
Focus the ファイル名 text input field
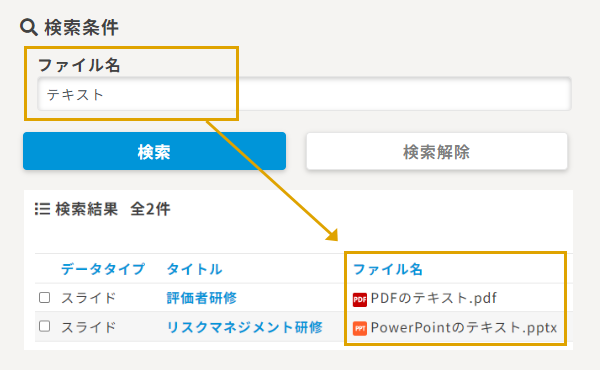[x=304, y=94]
